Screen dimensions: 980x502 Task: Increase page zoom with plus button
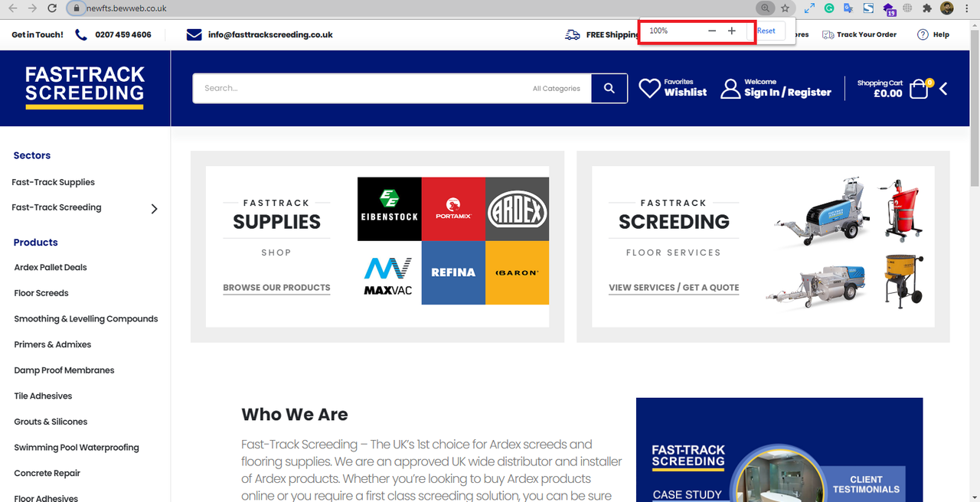coord(731,31)
